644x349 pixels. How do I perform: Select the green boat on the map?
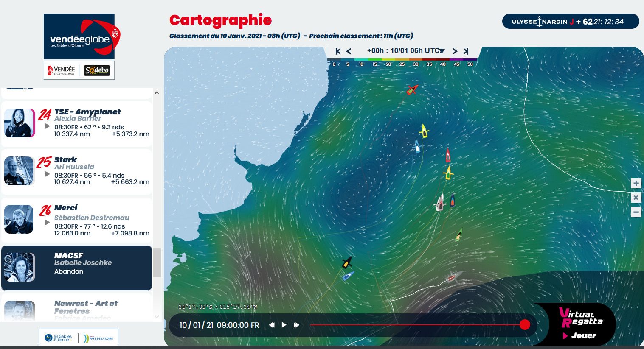(x=458, y=235)
